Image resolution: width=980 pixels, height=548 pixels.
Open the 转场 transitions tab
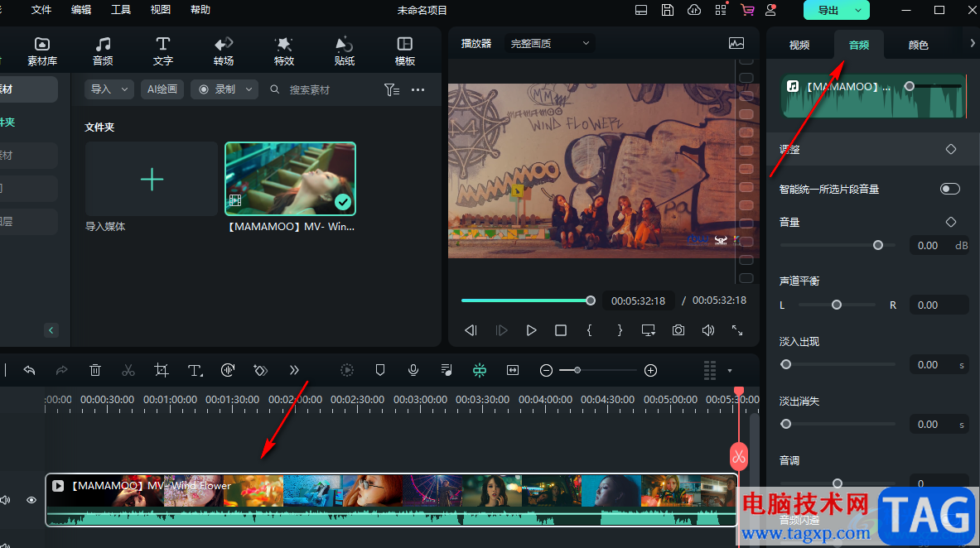(224, 51)
